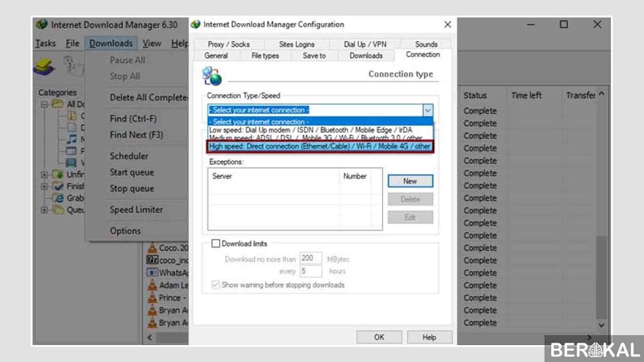The height and width of the screenshot is (362, 644).
Task: Click the file icon beside WhatsApp entry
Action: coord(152,272)
